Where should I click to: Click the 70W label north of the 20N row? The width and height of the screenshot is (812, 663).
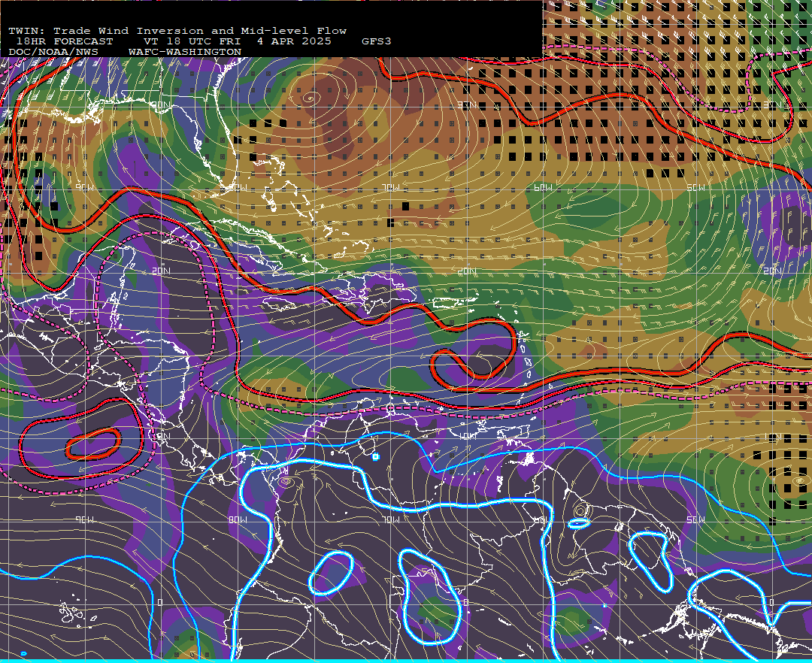pyautogui.click(x=391, y=187)
